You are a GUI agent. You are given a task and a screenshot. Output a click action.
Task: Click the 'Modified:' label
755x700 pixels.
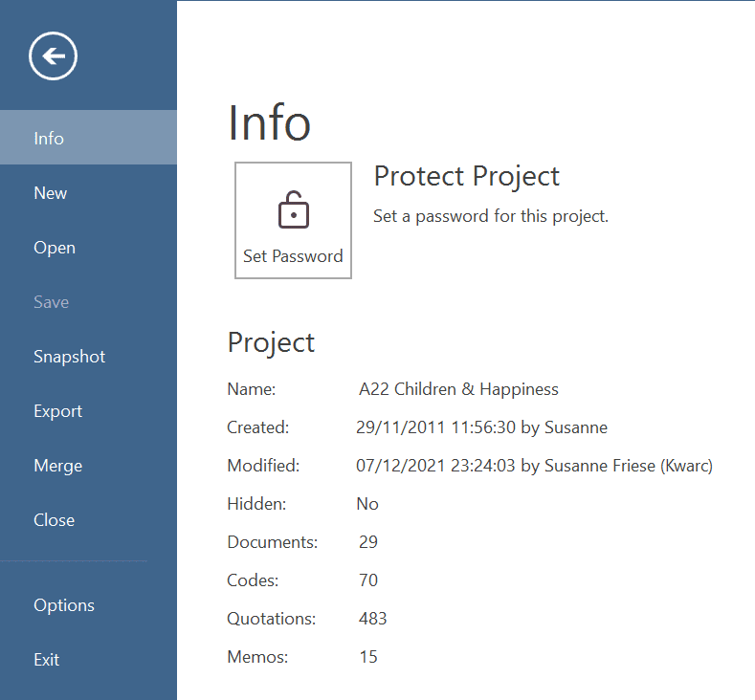point(263,465)
